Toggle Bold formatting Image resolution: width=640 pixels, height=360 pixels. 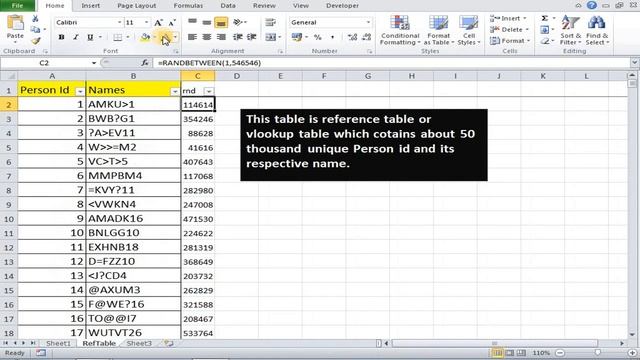pos(61,37)
